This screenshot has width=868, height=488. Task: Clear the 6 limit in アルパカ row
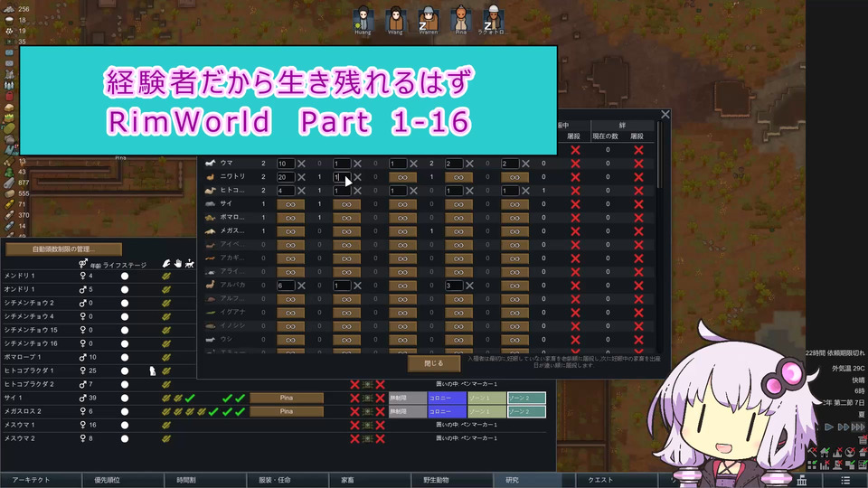(x=302, y=286)
